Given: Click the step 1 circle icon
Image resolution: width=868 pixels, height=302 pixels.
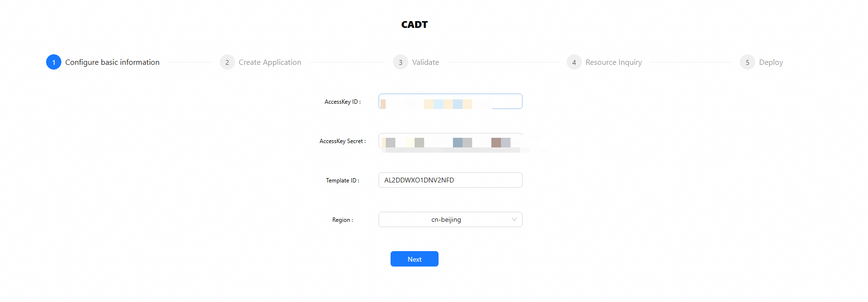Looking at the screenshot, I should tap(54, 62).
